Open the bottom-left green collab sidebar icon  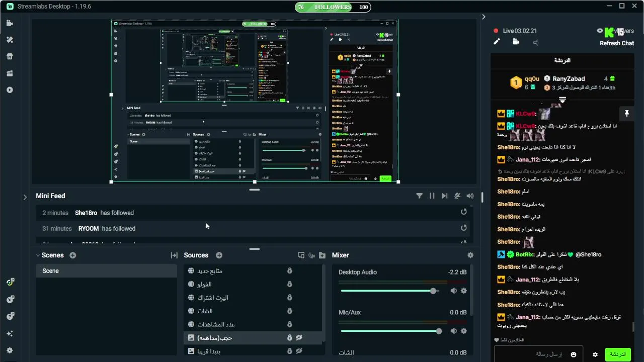[x=10, y=283]
